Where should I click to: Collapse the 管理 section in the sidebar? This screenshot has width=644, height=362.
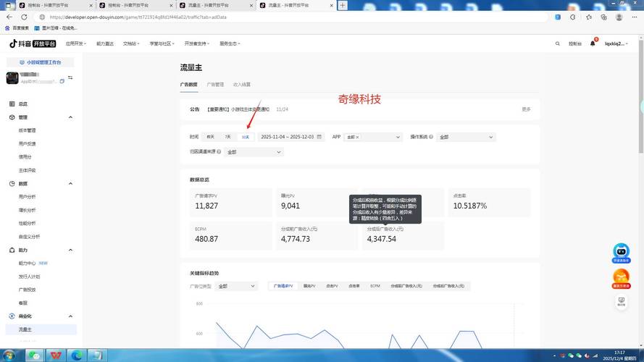pos(70,117)
